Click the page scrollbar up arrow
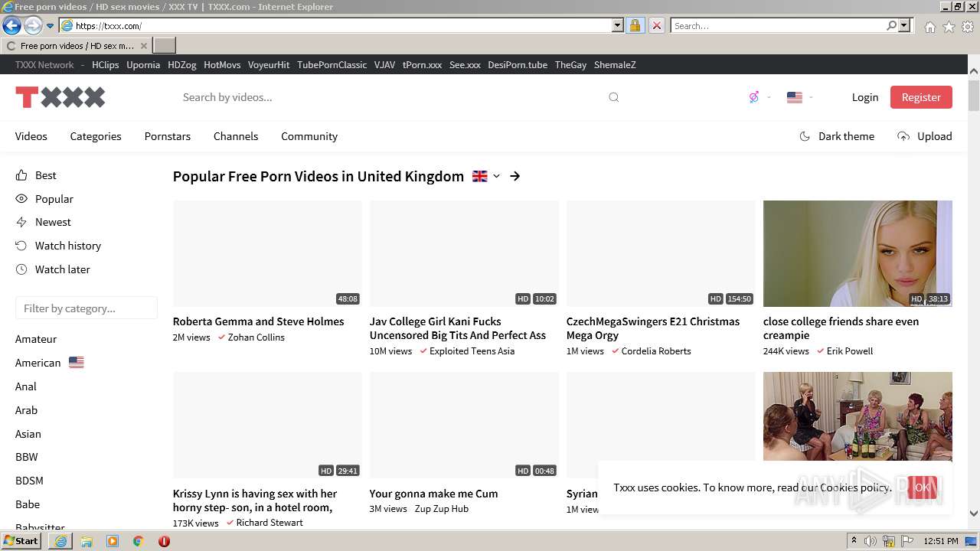 (973, 71)
